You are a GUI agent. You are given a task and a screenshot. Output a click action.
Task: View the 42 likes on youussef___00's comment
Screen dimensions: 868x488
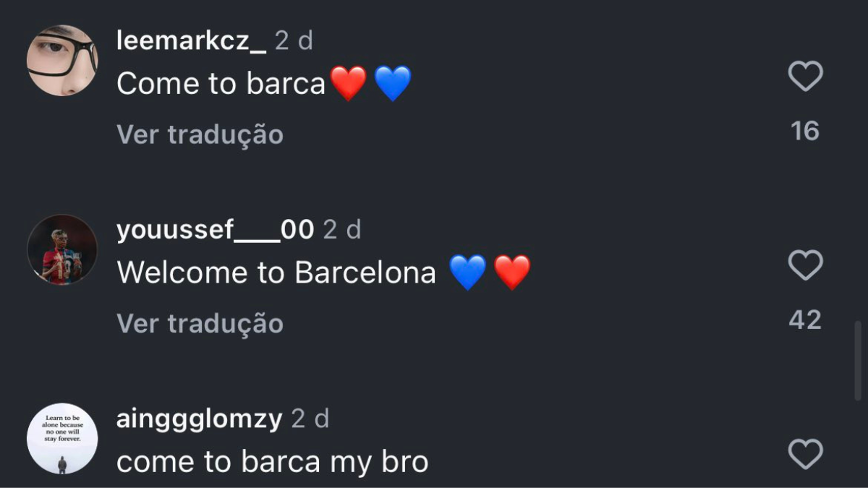(805, 320)
